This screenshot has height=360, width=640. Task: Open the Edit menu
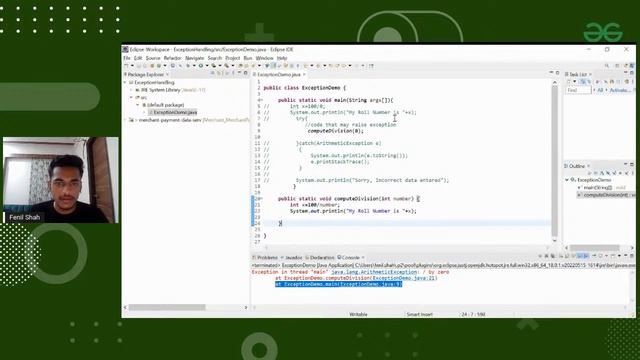click(138, 58)
